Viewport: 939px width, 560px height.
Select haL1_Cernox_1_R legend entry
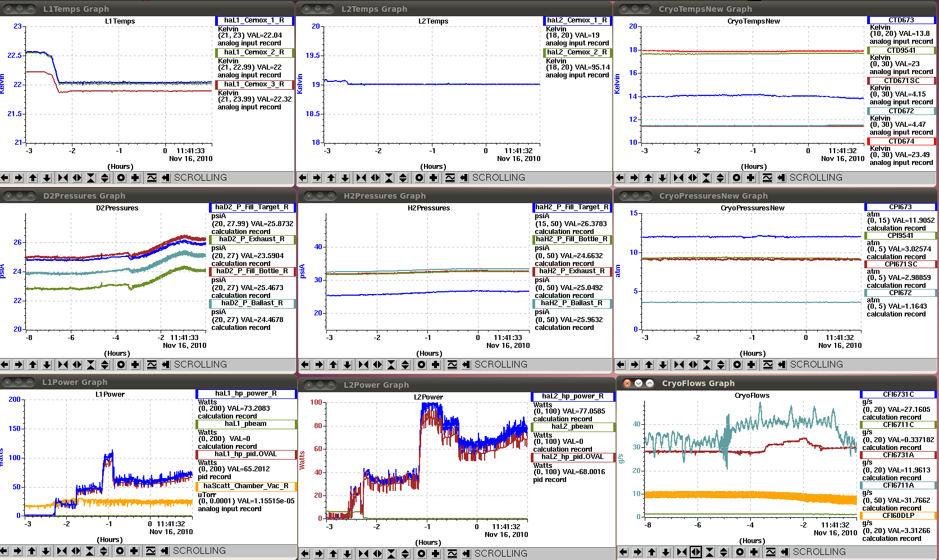point(254,20)
